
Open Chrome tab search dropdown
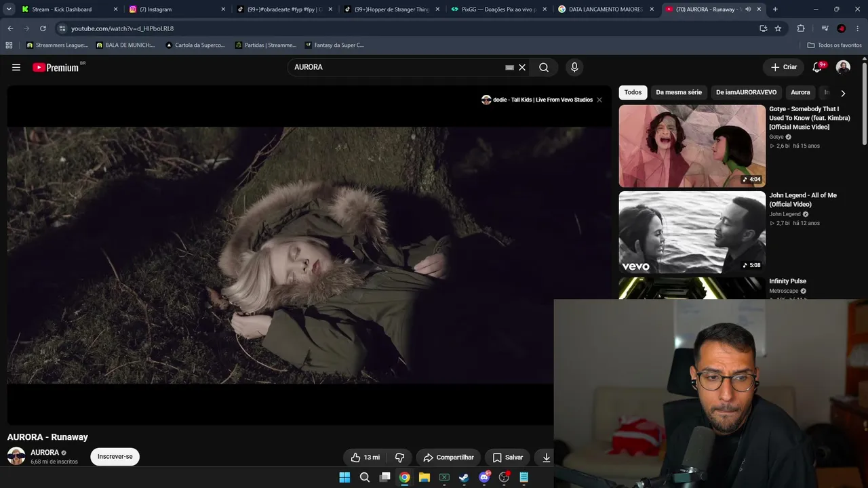9,9
